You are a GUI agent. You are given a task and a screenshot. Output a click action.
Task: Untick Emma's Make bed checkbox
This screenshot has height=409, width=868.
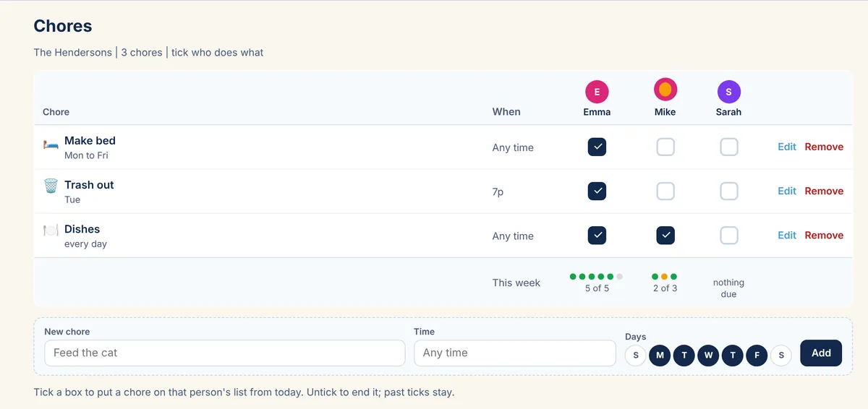coord(597,147)
